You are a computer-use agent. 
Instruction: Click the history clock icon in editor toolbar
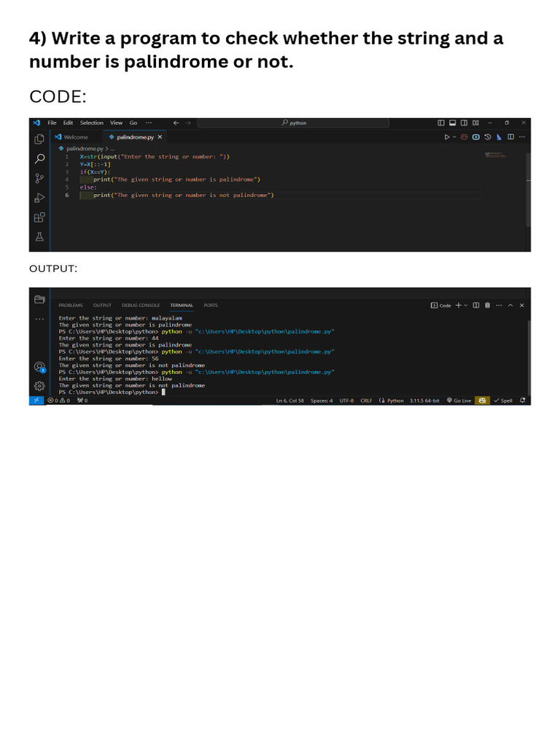click(488, 137)
